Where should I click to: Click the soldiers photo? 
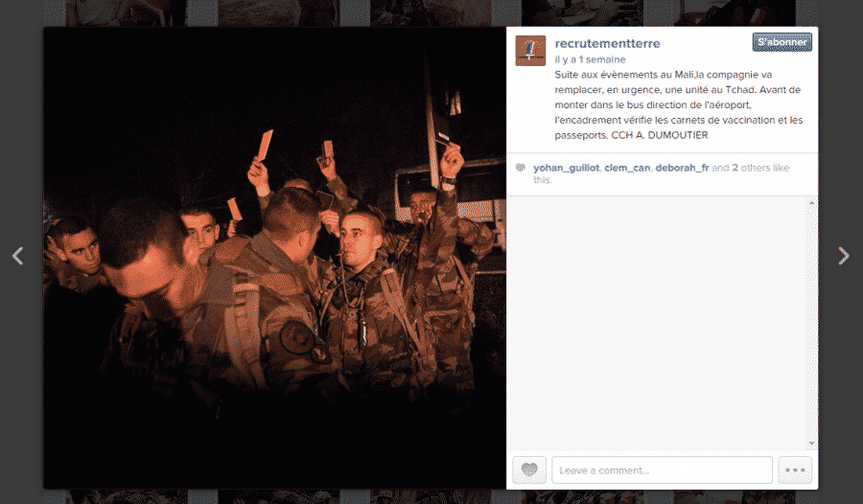click(274, 258)
